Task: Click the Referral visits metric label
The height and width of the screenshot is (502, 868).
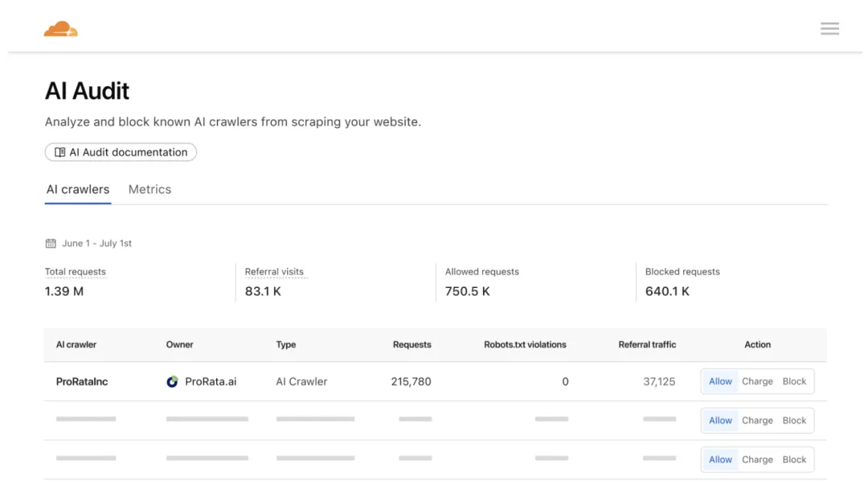Action: [x=274, y=272]
